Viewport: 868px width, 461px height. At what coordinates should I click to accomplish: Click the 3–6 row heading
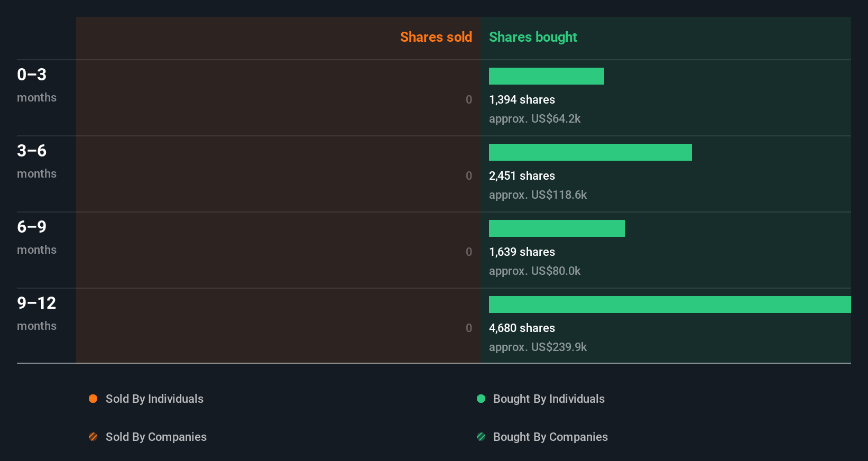click(32, 151)
